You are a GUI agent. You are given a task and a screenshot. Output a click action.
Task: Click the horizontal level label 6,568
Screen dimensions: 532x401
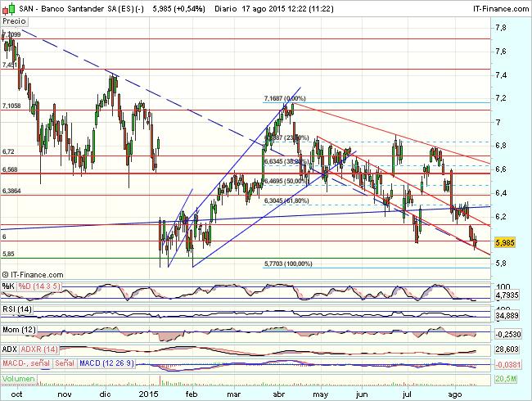tap(10, 169)
